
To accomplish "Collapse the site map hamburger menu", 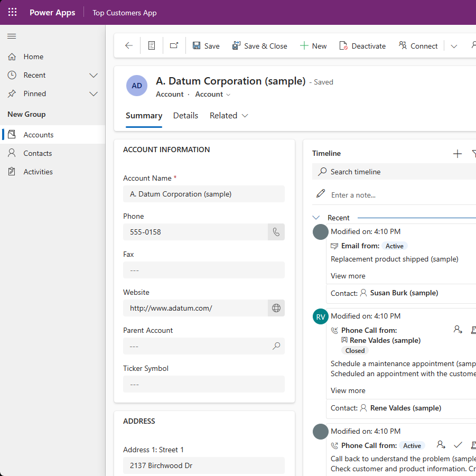I will point(12,36).
